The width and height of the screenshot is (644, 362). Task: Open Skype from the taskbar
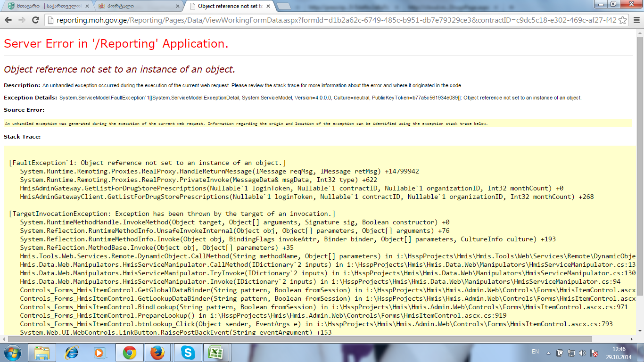pos(187,353)
